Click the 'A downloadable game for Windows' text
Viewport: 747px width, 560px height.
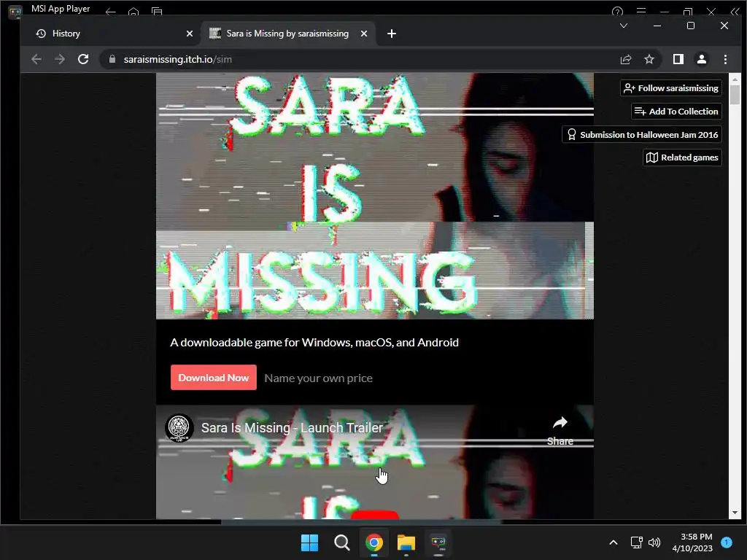coord(314,343)
